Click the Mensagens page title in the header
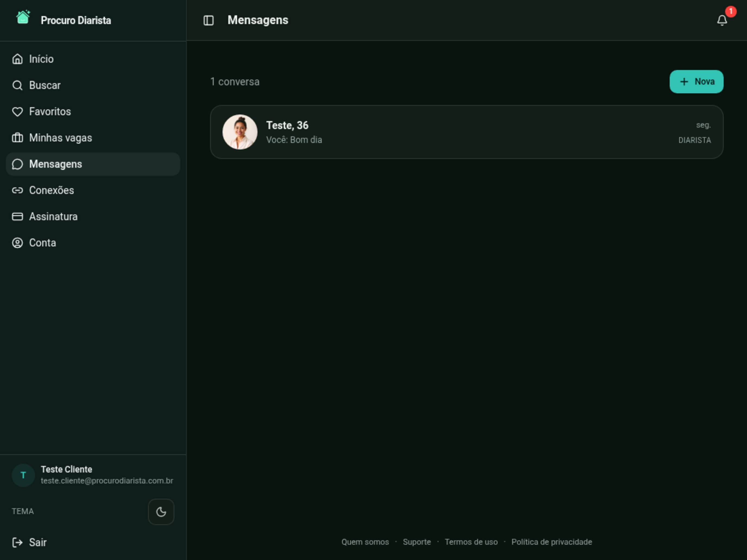The height and width of the screenshot is (560, 747). click(x=258, y=20)
